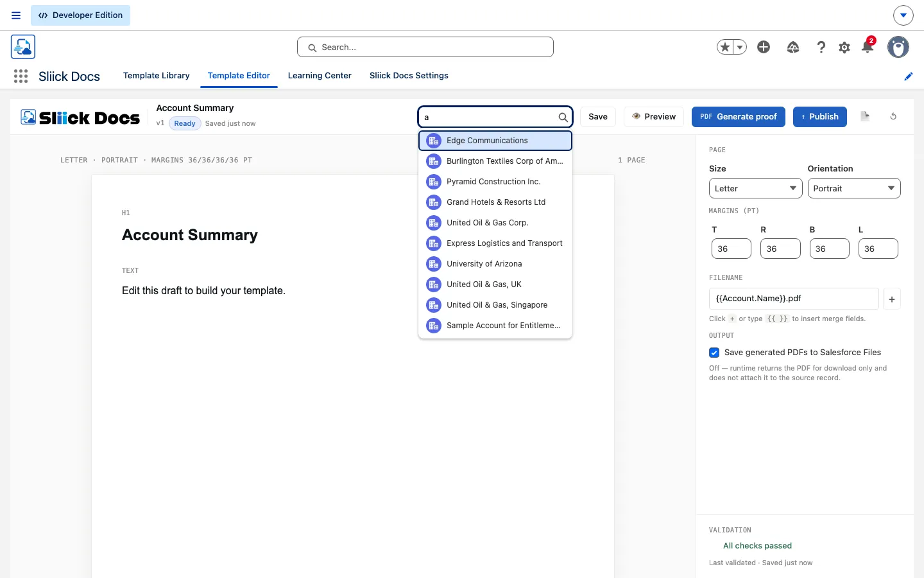This screenshot has width=924, height=578.
Task: Click the global Search box
Action: (x=425, y=47)
